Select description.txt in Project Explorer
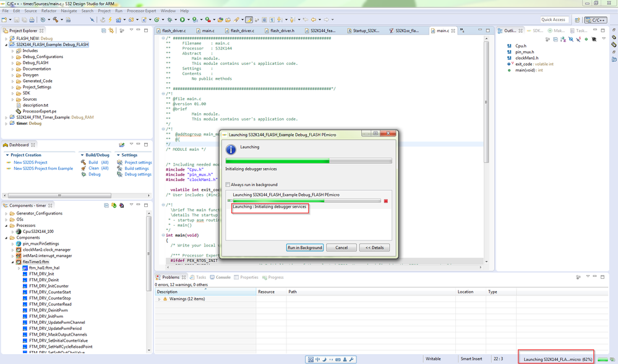The width and height of the screenshot is (618, 364). click(x=35, y=105)
